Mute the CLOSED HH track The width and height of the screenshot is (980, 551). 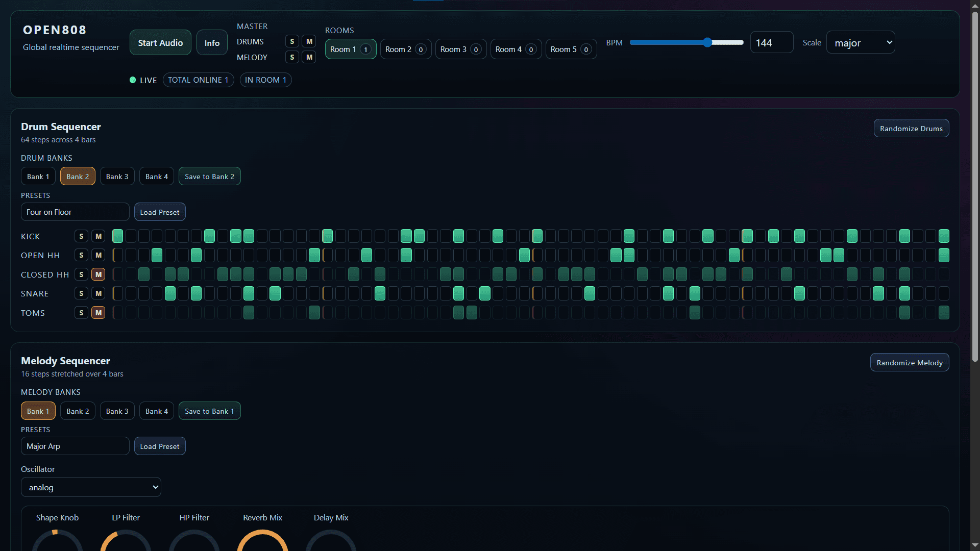point(98,274)
